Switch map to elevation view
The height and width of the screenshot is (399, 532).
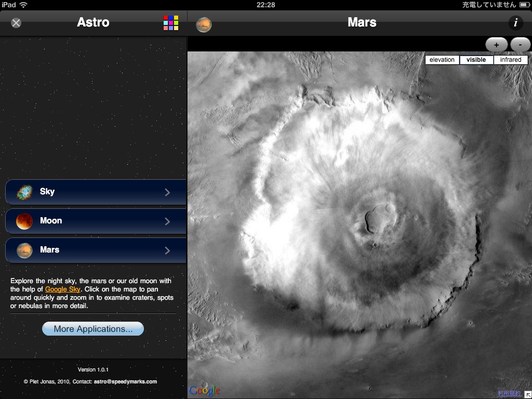pyautogui.click(x=442, y=60)
